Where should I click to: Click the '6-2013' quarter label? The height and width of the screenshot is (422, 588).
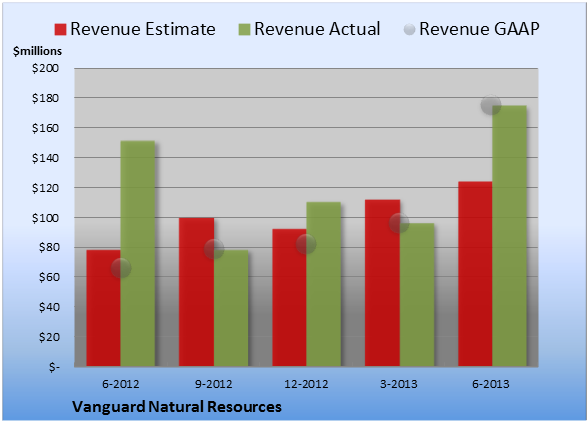pyautogui.click(x=491, y=384)
